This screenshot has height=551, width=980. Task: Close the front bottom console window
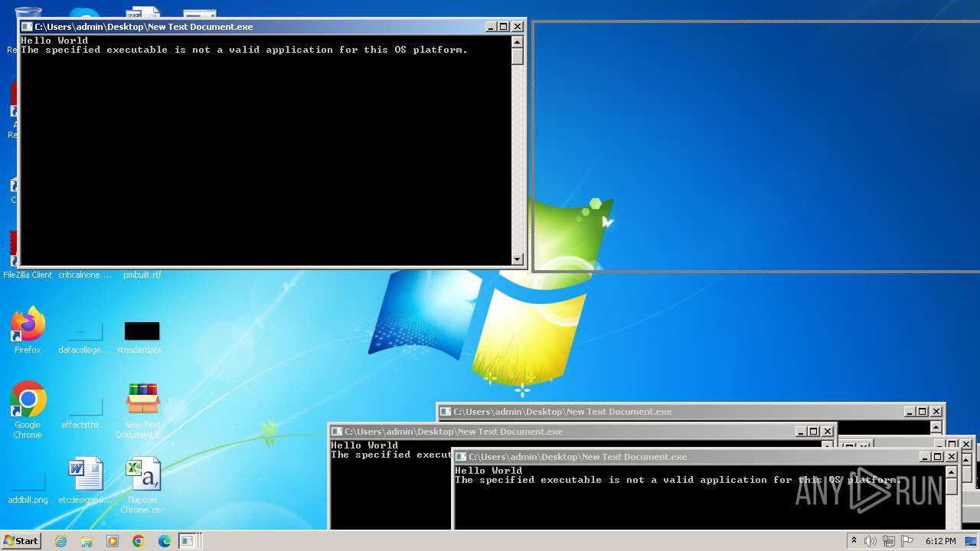[952, 457]
